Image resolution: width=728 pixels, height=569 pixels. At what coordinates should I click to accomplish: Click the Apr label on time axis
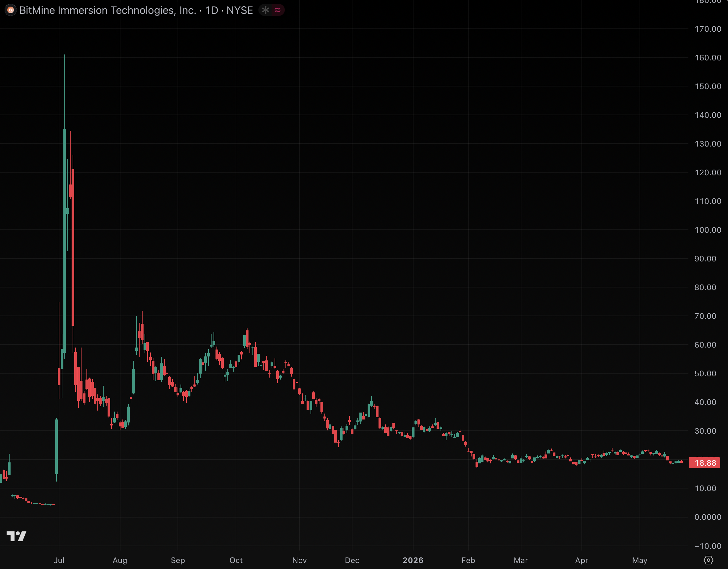click(x=582, y=560)
